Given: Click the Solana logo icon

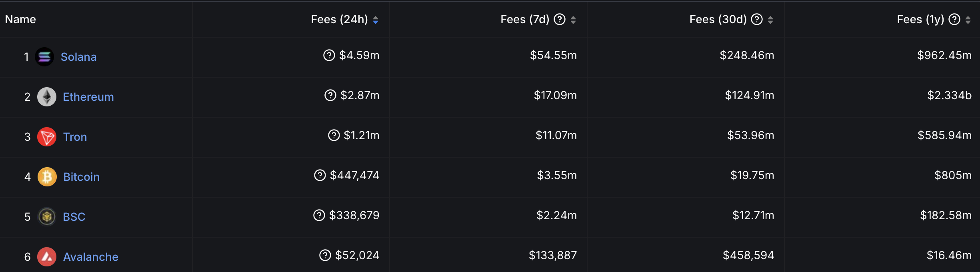Looking at the screenshot, I should coord(45,57).
